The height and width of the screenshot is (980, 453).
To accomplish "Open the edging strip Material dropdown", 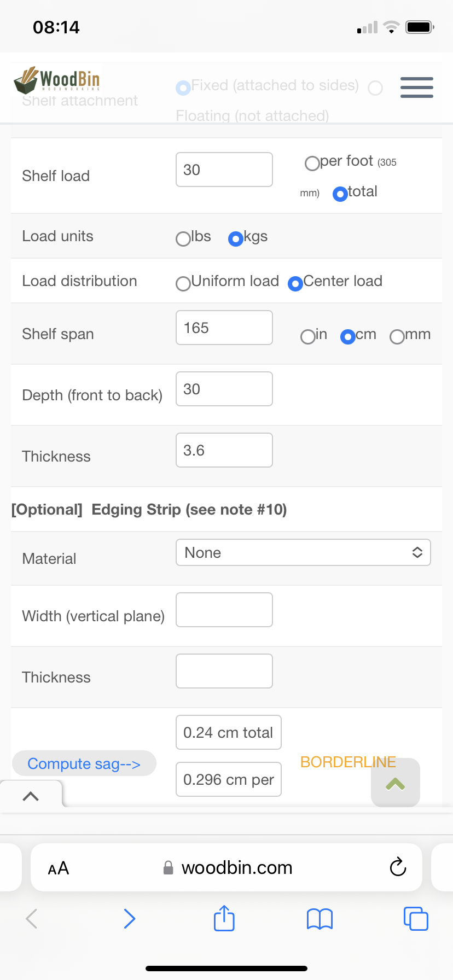I will coord(303,552).
